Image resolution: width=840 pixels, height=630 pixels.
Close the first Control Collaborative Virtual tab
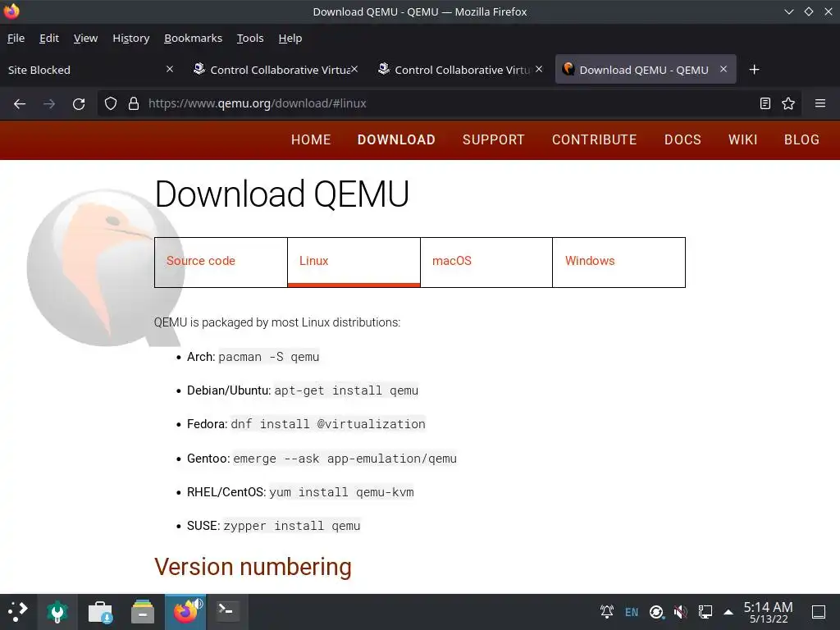[x=354, y=69]
